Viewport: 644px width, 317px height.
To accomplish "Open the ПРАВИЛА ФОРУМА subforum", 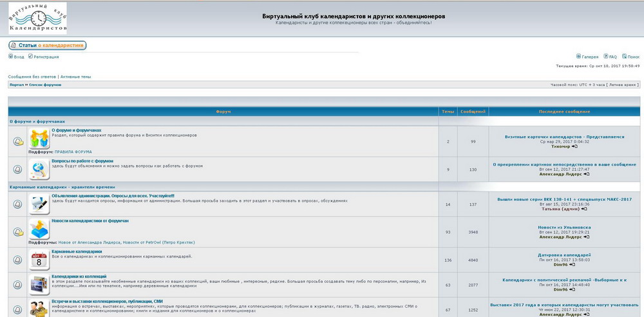I will tap(73, 152).
